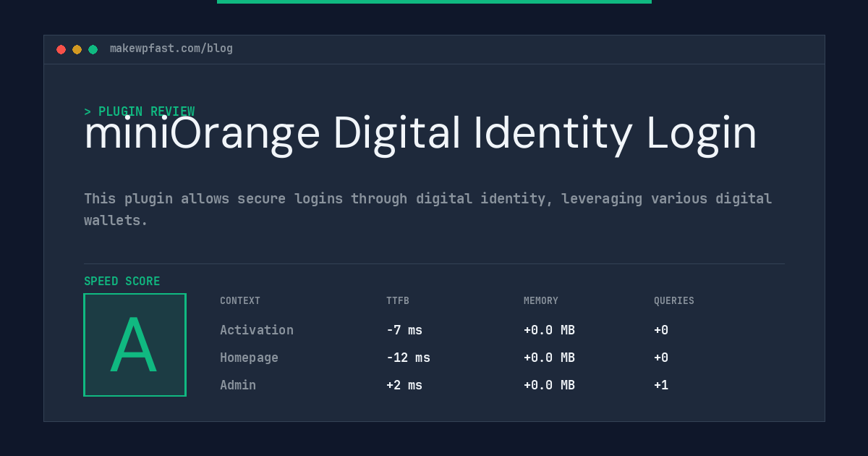
Task: Click the green window dot
Action: coord(93,49)
